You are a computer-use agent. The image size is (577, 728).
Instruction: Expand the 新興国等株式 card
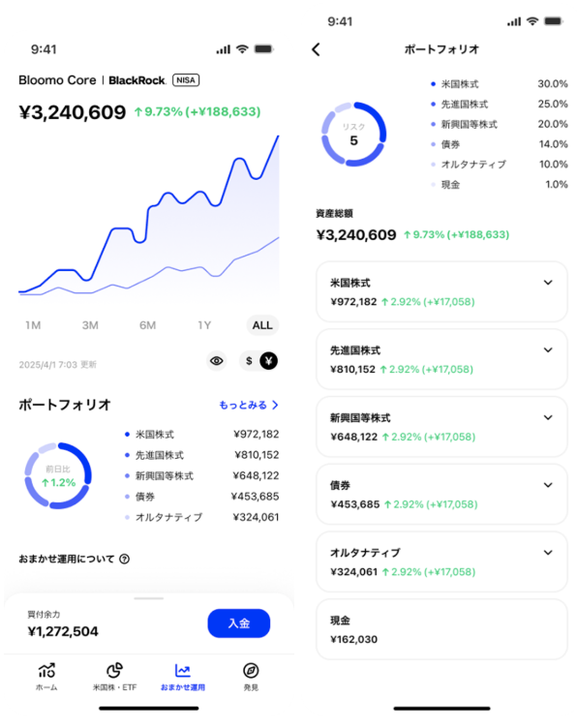click(548, 417)
